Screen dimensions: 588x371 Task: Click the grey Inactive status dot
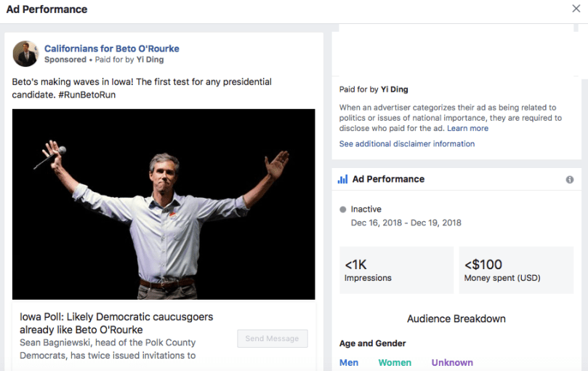coord(343,210)
